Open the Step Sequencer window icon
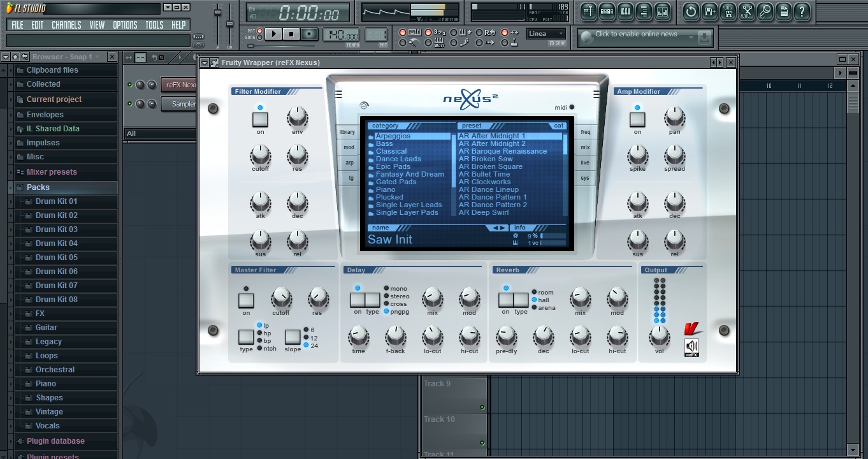The height and width of the screenshot is (459, 868). pos(607,11)
